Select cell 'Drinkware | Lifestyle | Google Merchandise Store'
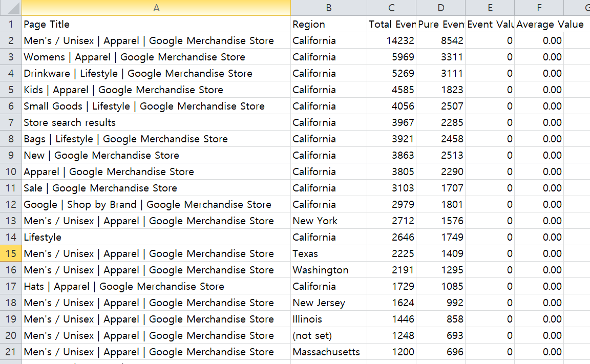 coord(156,73)
